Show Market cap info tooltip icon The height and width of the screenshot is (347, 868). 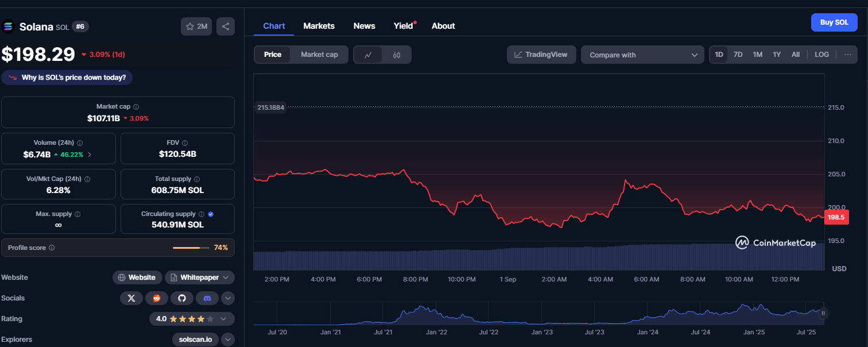136,107
